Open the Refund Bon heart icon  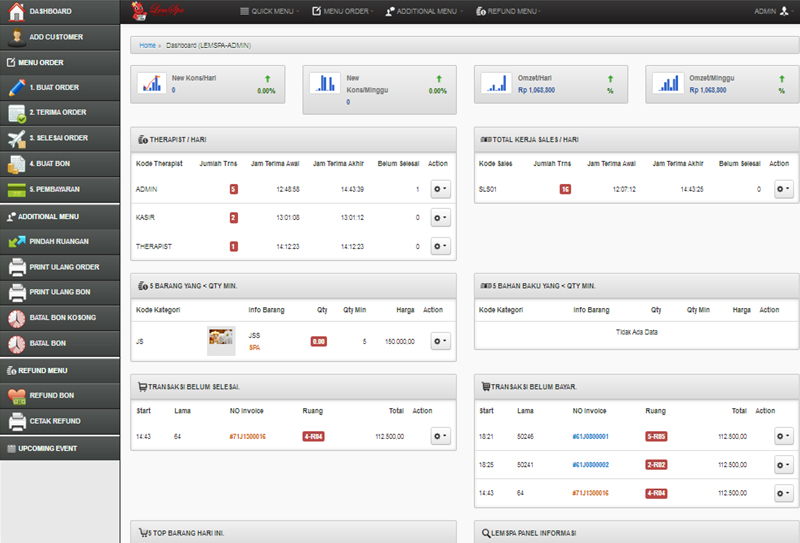point(16,396)
